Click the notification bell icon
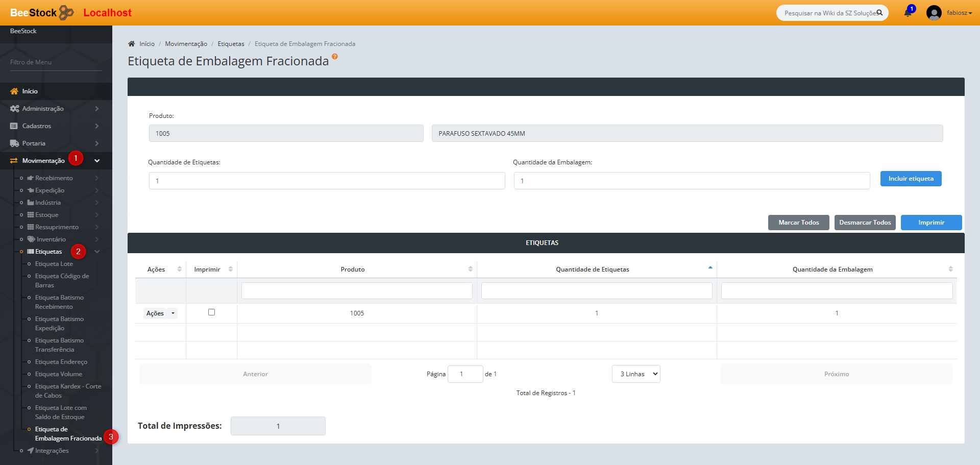 (908, 13)
